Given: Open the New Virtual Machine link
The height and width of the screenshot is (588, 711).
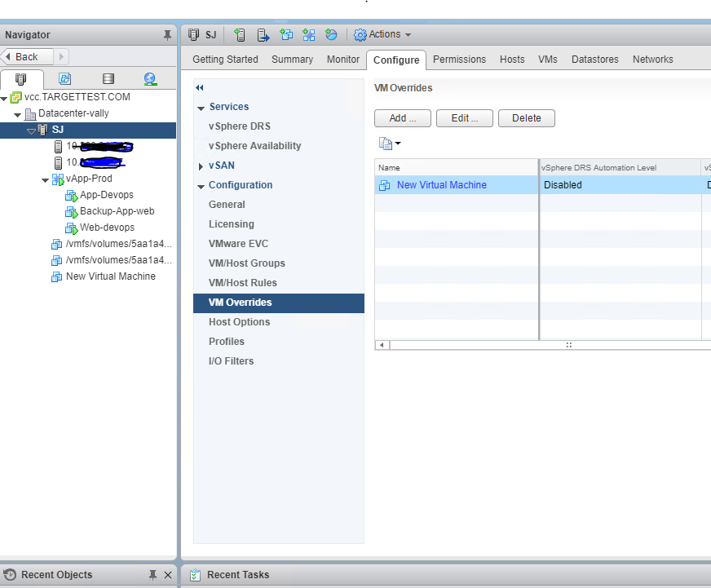Looking at the screenshot, I should click(441, 184).
